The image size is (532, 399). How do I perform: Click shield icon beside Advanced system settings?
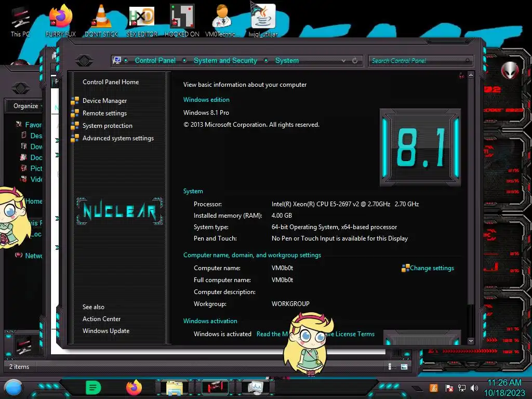pyautogui.click(x=75, y=138)
